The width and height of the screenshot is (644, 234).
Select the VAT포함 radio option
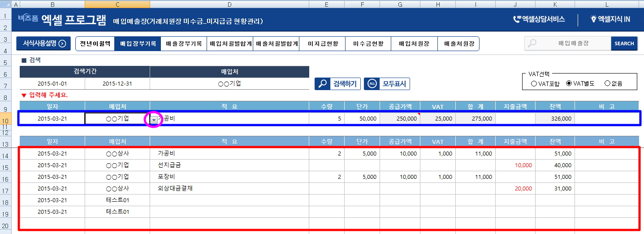(x=533, y=83)
